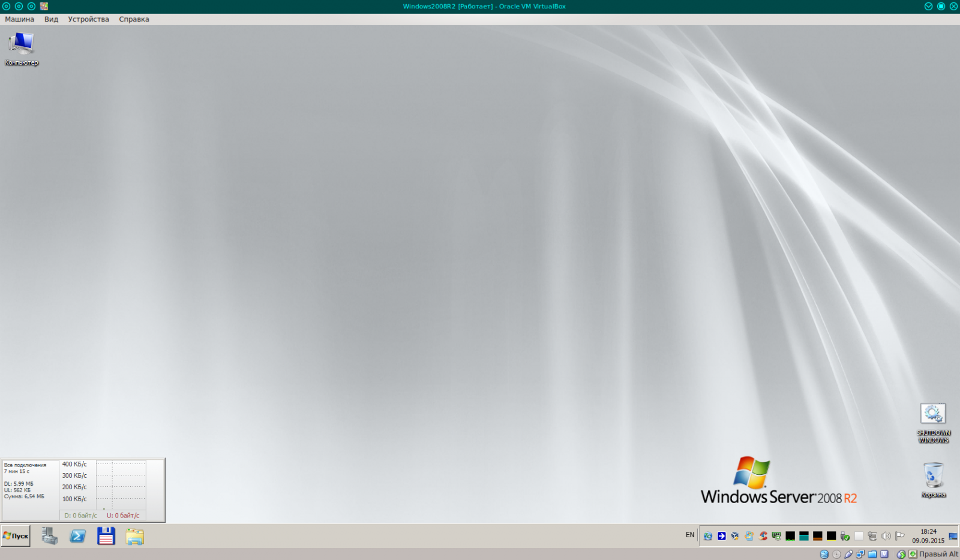
Task: Click first circle button in title bar left
Action: (7, 7)
